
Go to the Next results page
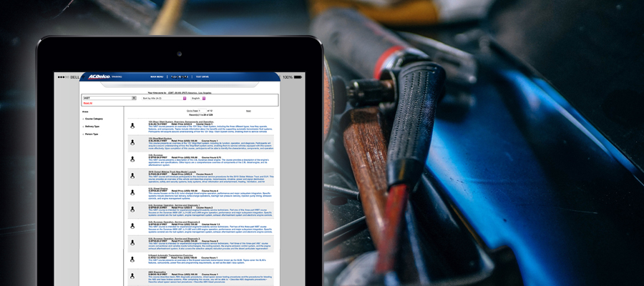click(x=248, y=111)
